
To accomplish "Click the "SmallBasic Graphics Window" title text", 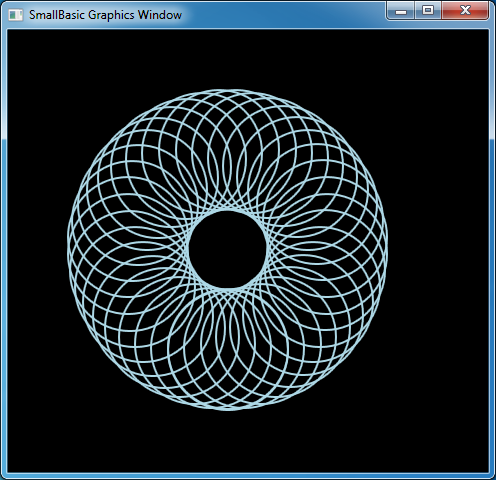I will coord(105,15).
